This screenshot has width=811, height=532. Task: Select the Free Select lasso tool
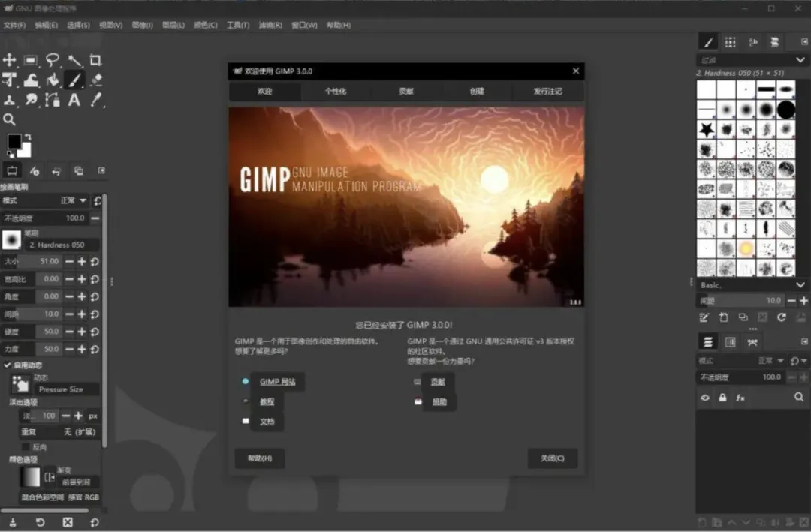coord(53,60)
